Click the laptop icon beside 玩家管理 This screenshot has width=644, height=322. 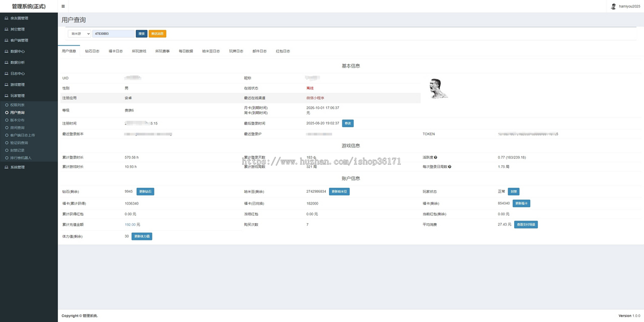click(6, 96)
